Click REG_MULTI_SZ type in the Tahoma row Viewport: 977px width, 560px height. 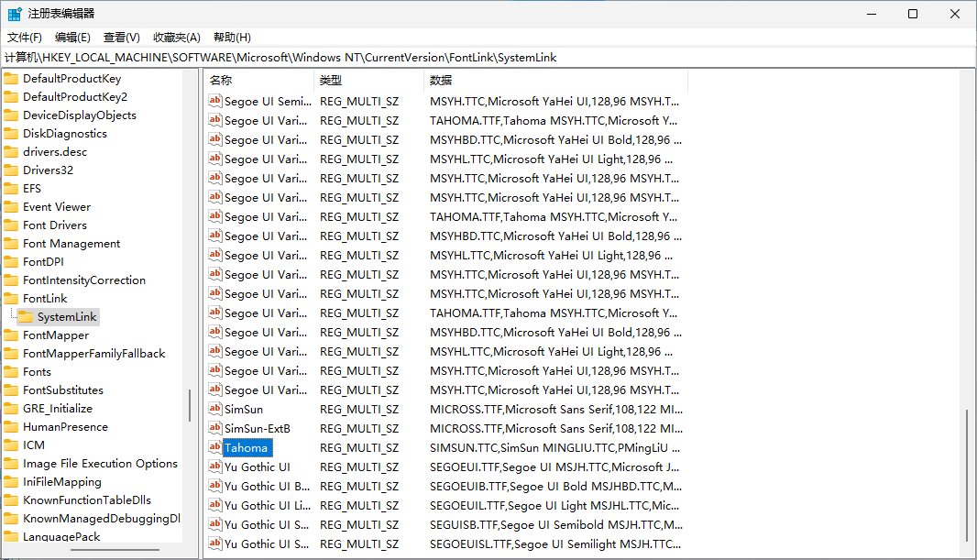tap(359, 448)
